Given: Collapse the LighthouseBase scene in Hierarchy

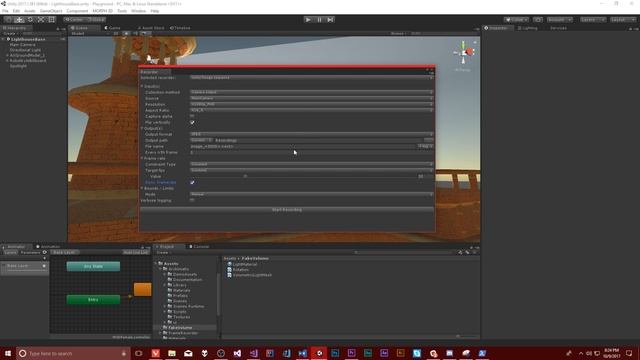Looking at the screenshot, I should (3, 39).
